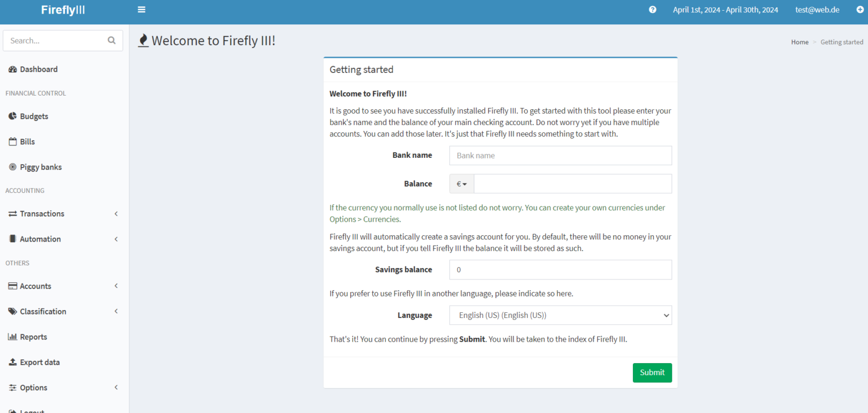Image resolution: width=868 pixels, height=413 pixels.
Task: Open the currency selector showing the euro sign
Action: [461, 183]
